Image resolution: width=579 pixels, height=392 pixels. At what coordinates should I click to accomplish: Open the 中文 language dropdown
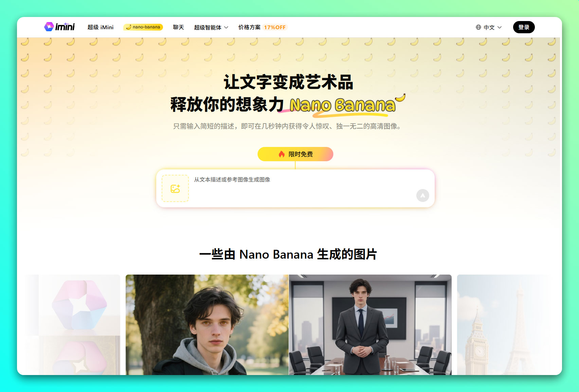489,27
